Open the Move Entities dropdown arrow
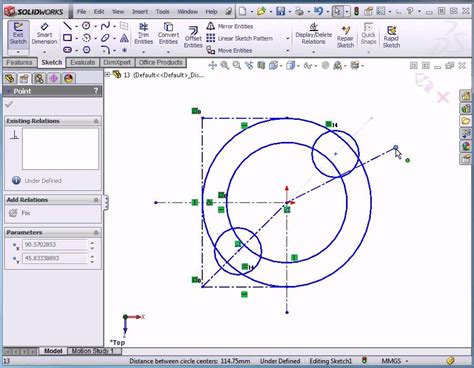 288,51
